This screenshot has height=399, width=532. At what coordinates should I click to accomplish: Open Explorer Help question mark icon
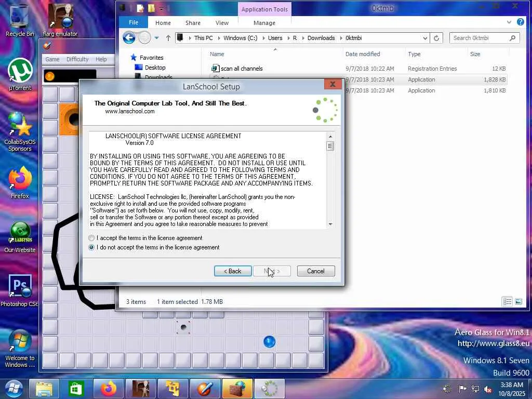[521, 22]
